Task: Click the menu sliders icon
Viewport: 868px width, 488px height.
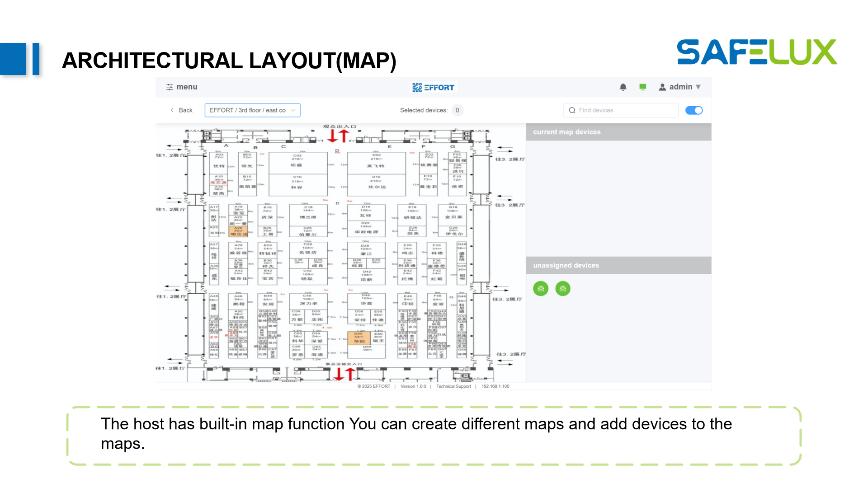Action: (x=170, y=87)
